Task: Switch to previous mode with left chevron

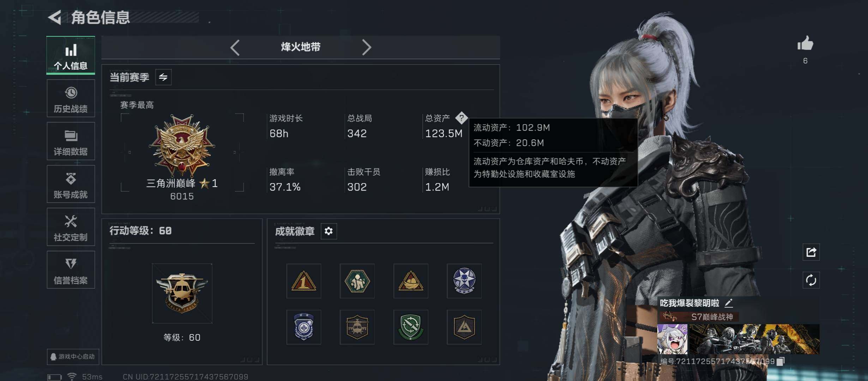Action: (x=235, y=47)
